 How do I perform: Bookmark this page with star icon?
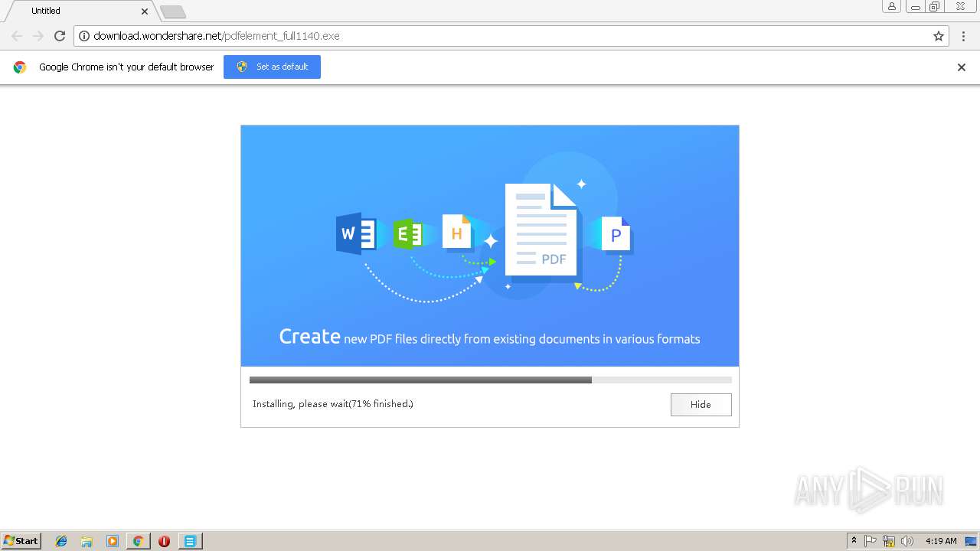click(939, 36)
